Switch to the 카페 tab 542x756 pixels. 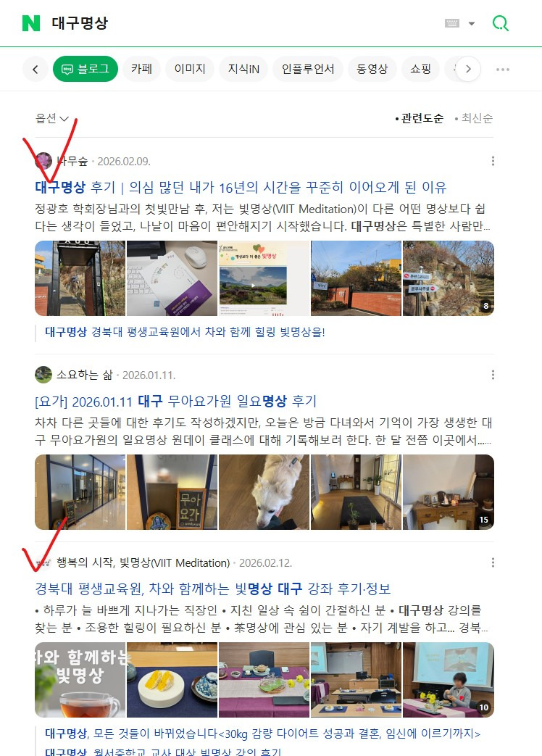tap(141, 69)
